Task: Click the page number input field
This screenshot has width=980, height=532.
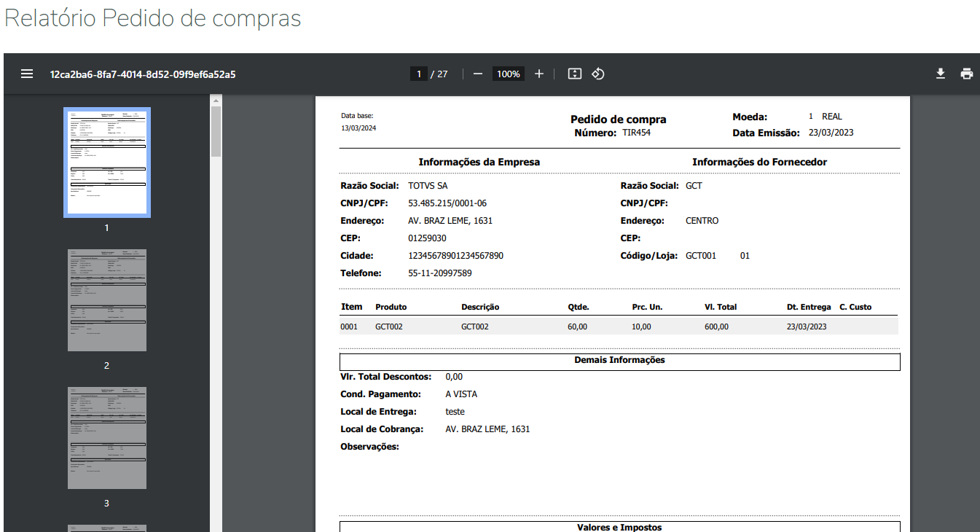Action: click(x=418, y=74)
